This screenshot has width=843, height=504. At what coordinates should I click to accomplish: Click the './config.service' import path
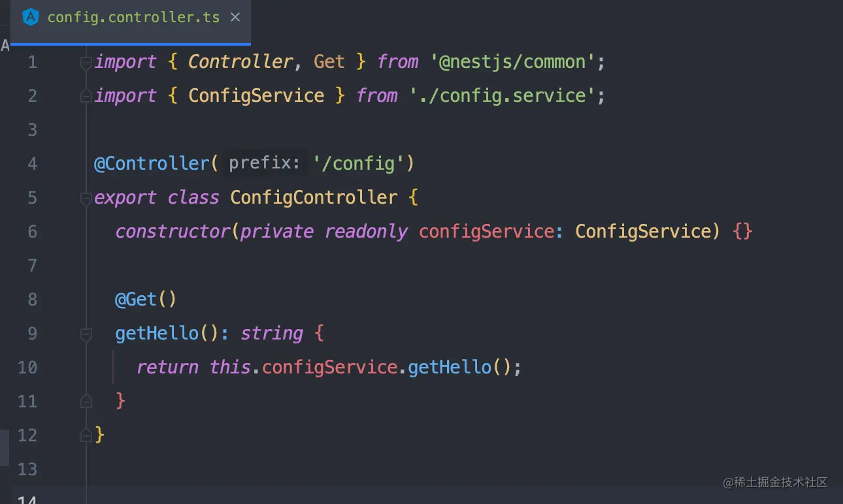click(503, 96)
